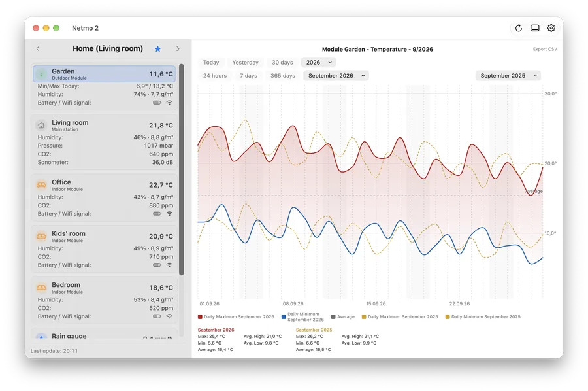The height and width of the screenshot is (391, 588).
Task: Click the Garden outdoor module icon
Action: [41, 74]
